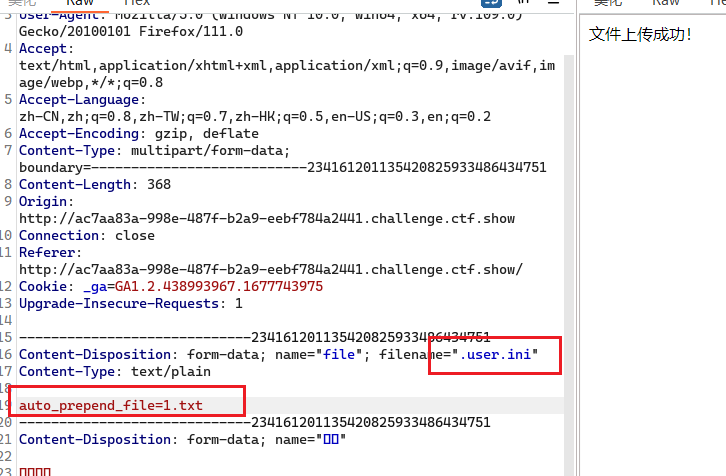726x476 pixels.
Task: Click 'Content-Disposition' on line 21
Action: [95, 439]
